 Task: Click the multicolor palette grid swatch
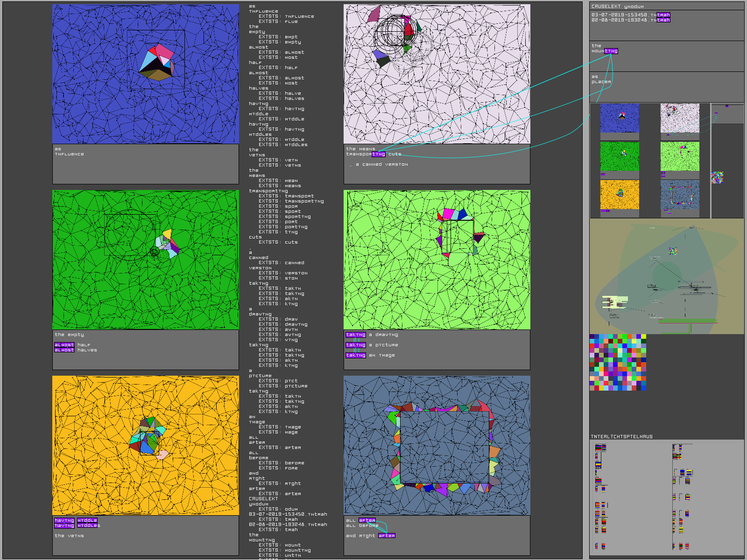coord(618,362)
